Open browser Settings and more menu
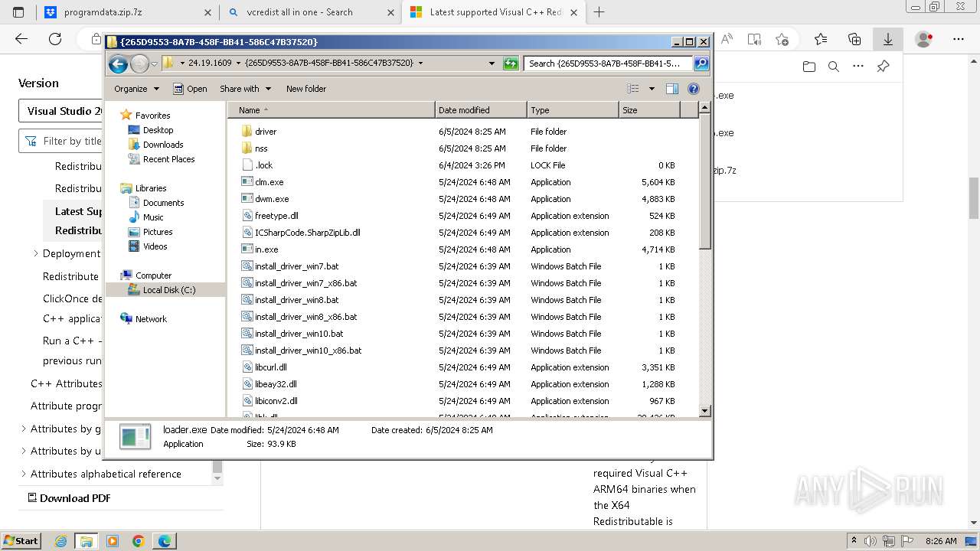The width and height of the screenshot is (980, 551). tap(959, 39)
